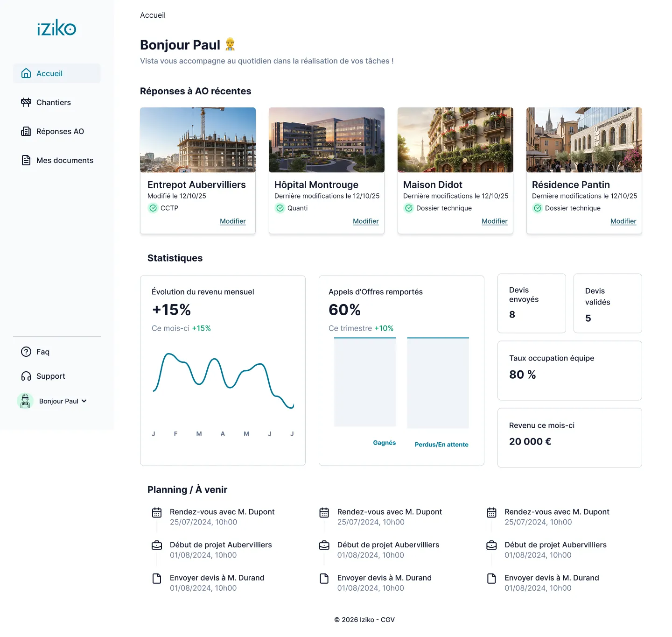Click the green check icon beside Quanti
Viewport: 672px width, 637px height.
[x=280, y=208]
